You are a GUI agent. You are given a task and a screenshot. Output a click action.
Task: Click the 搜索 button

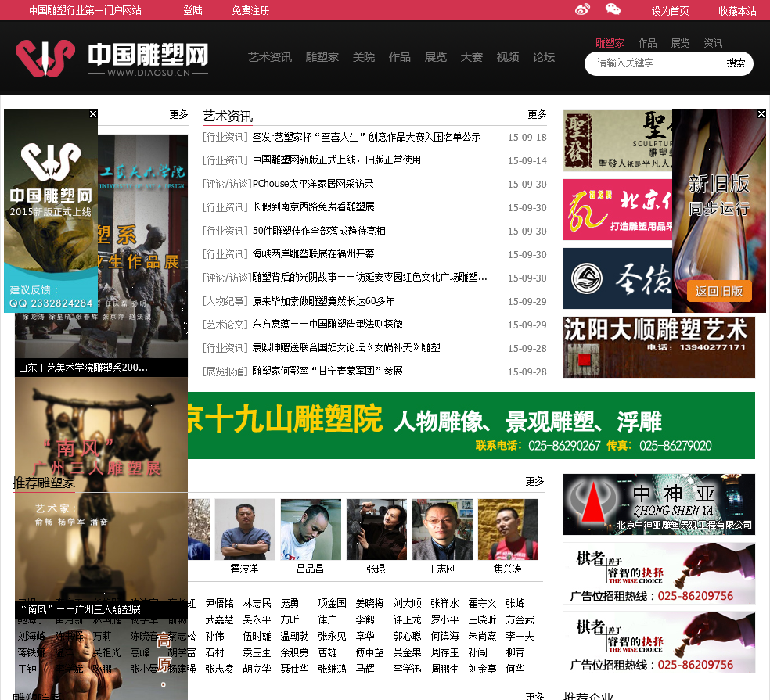[x=736, y=63]
